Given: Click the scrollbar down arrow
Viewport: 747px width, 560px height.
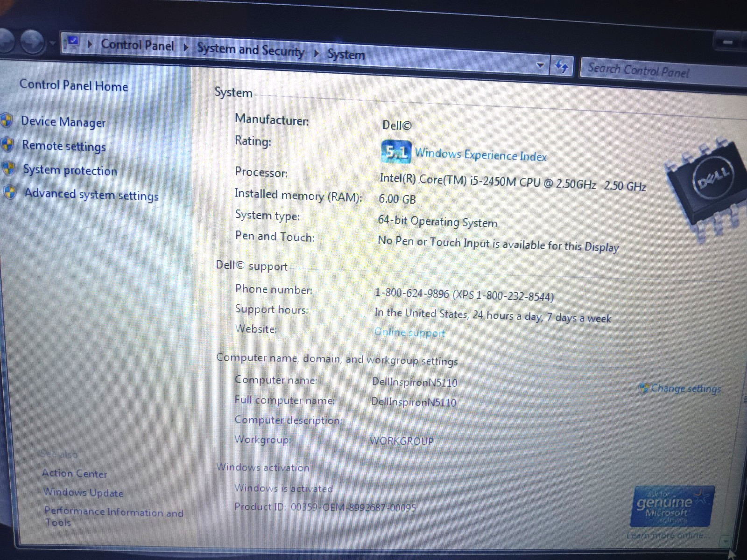Looking at the screenshot, I should point(725,540).
